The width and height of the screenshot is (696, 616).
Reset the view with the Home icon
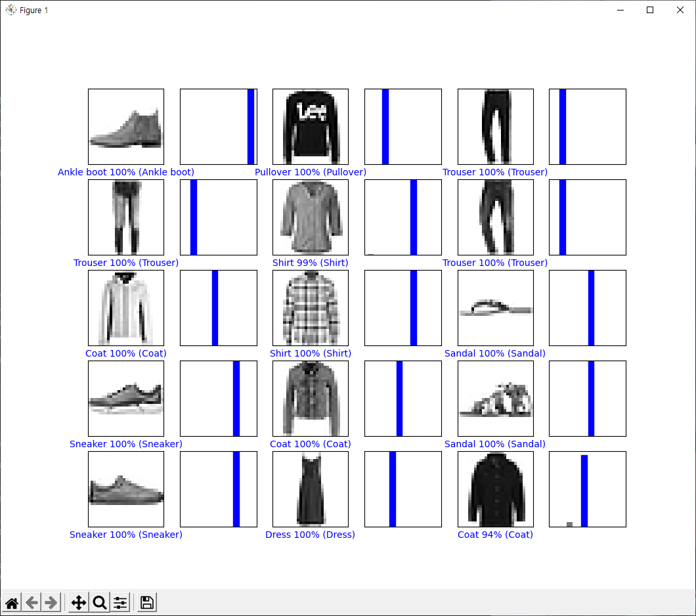tap(12, 603)
